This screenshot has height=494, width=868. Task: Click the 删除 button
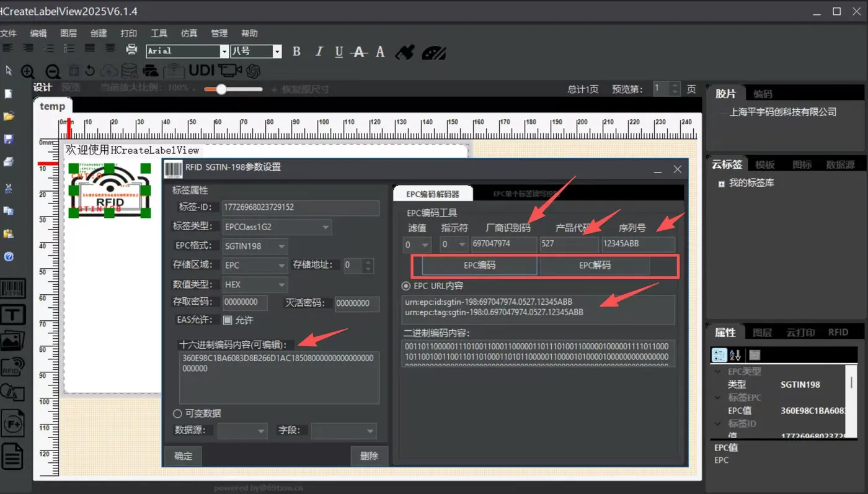pos(369,456)
